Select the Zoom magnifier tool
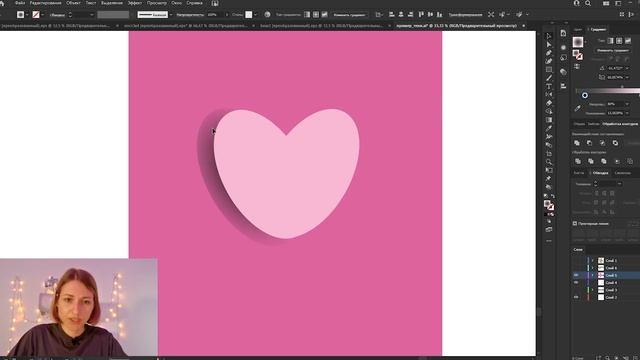Image resolution: width=640 pixels, height=360 pixels. click(x=549, y=162)
